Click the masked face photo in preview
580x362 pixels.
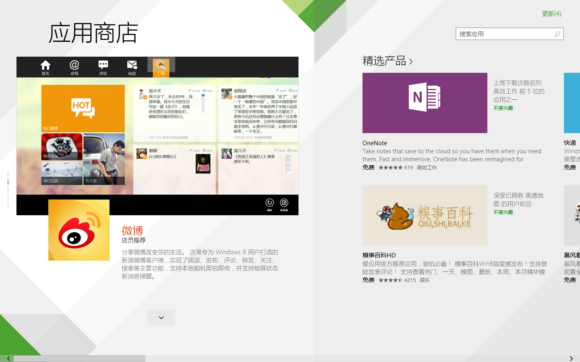[62, 146]
